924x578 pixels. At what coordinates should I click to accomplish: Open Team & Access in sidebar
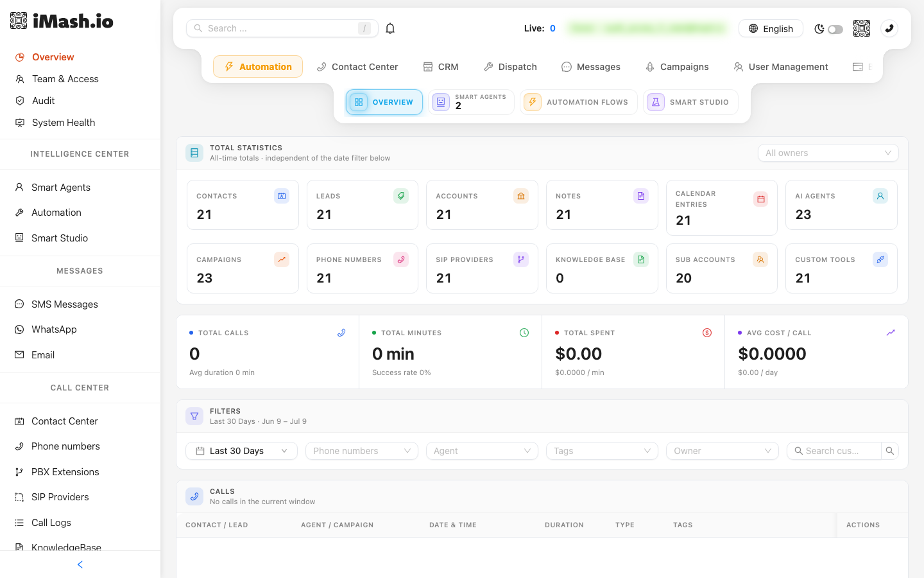coord(65,78)
